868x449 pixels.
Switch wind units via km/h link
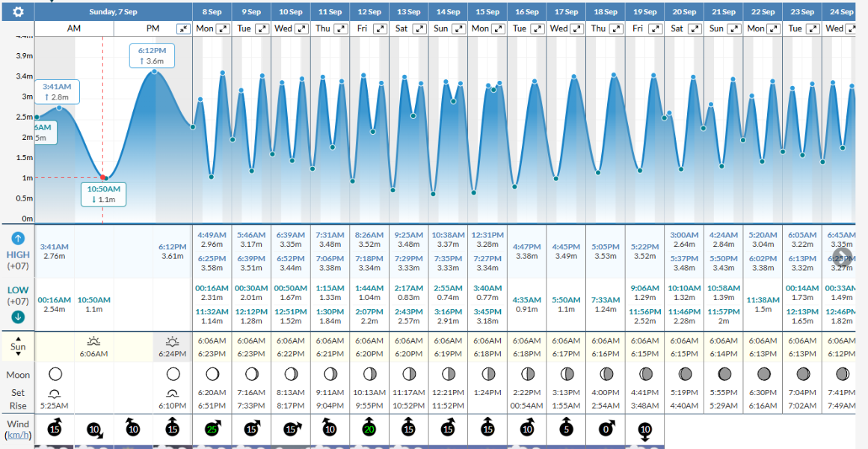click(x=18, y=436)
